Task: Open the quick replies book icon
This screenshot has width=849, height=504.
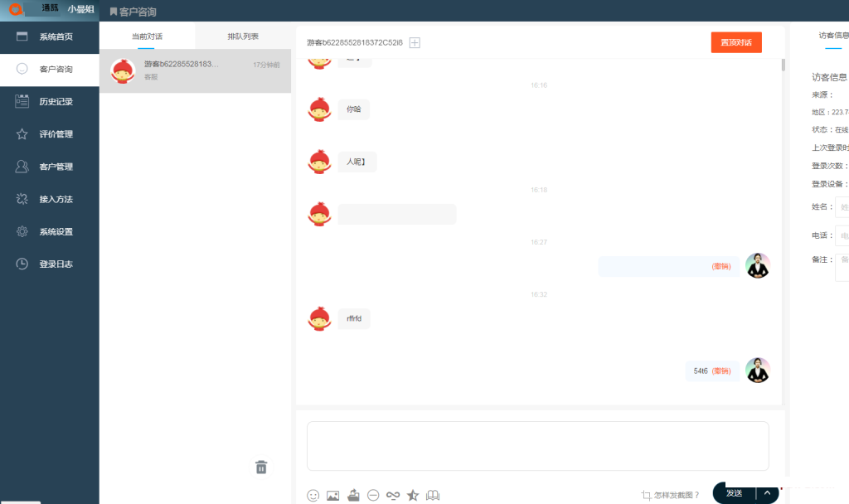Action: 433,495
